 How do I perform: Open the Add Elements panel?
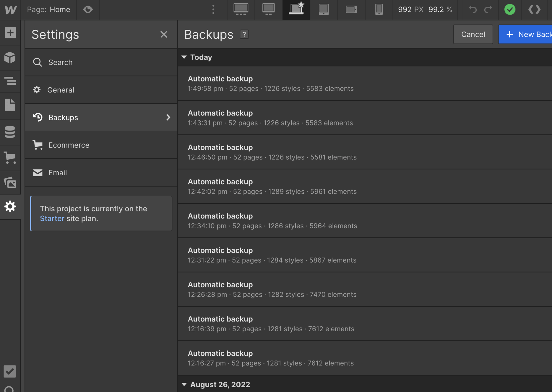click(10, 33)
